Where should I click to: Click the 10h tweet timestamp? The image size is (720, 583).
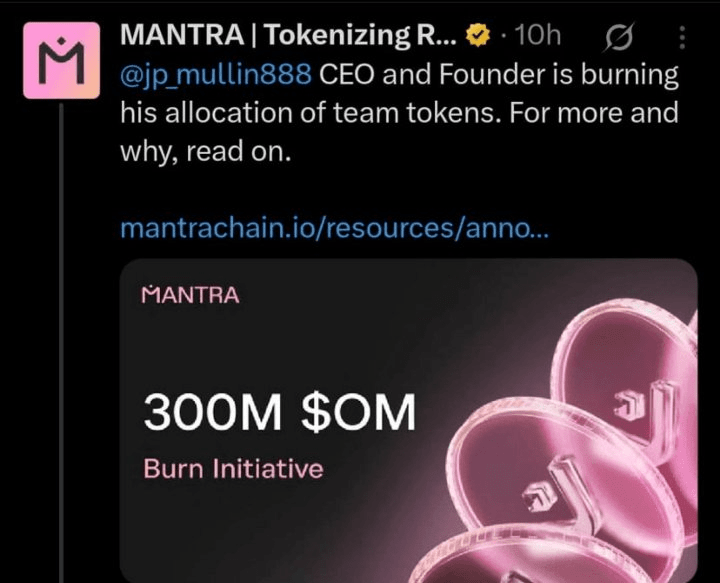536,37
